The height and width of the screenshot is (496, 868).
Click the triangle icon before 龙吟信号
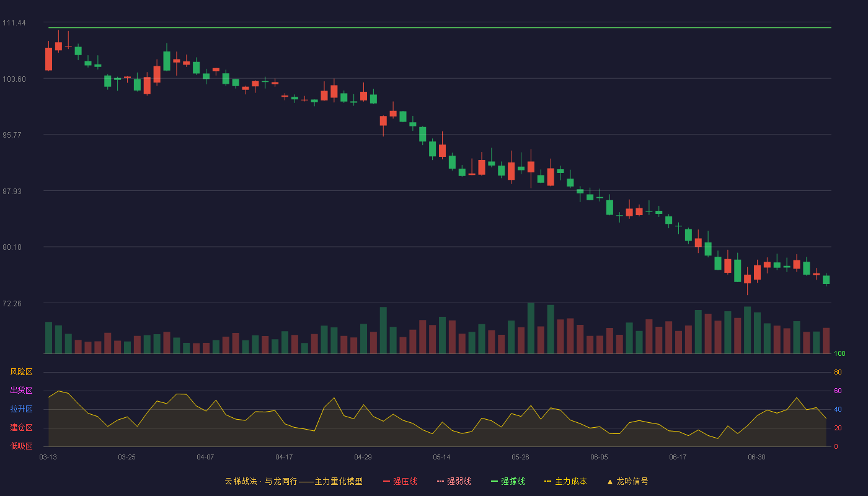point(610,481)
